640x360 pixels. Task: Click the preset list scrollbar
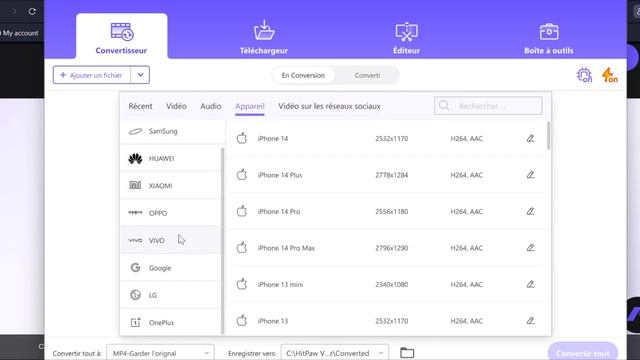(548, 136)
